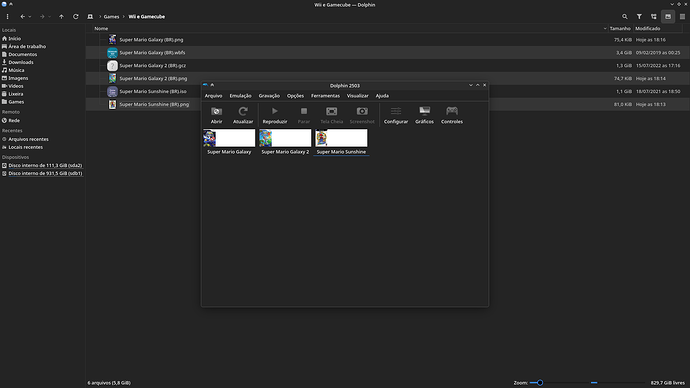Open the sort dropdown beside Nome column

tap(605, 29)
